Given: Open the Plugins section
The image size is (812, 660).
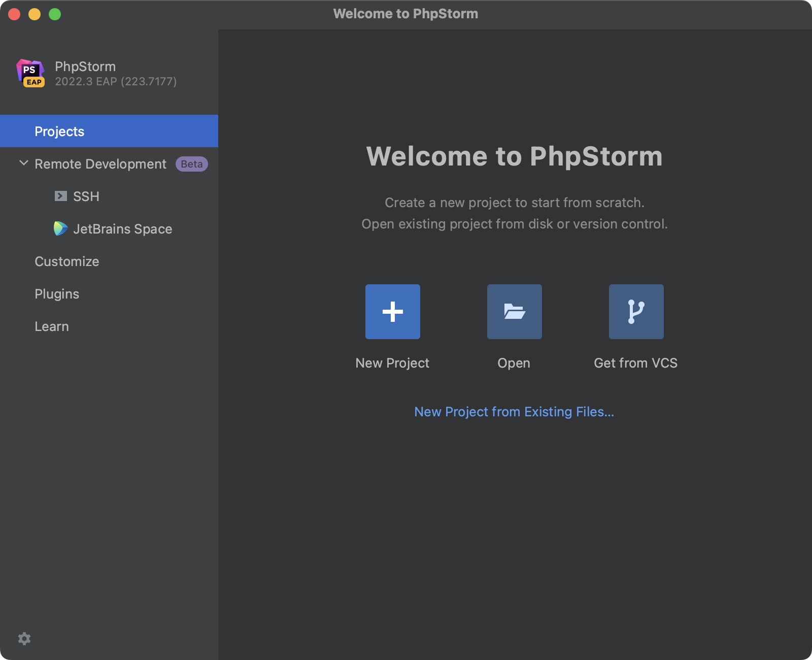Looking at the screenshot, I should click(x=56, y=293).
